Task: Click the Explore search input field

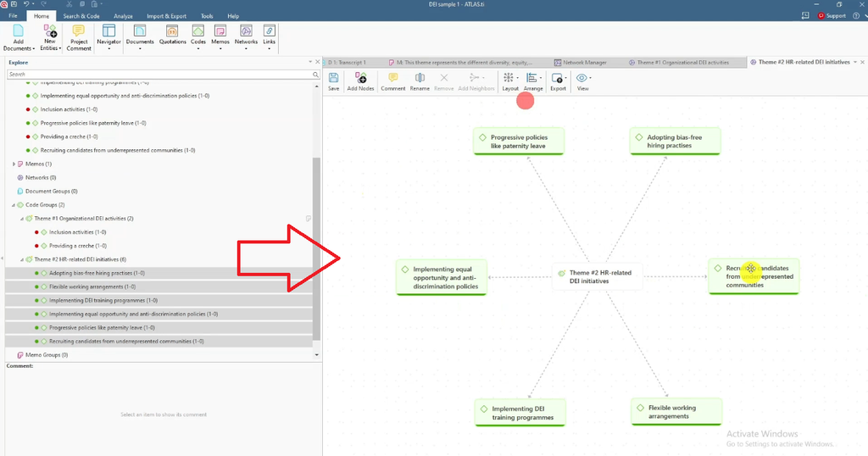Action: click(x=159, y=74)
